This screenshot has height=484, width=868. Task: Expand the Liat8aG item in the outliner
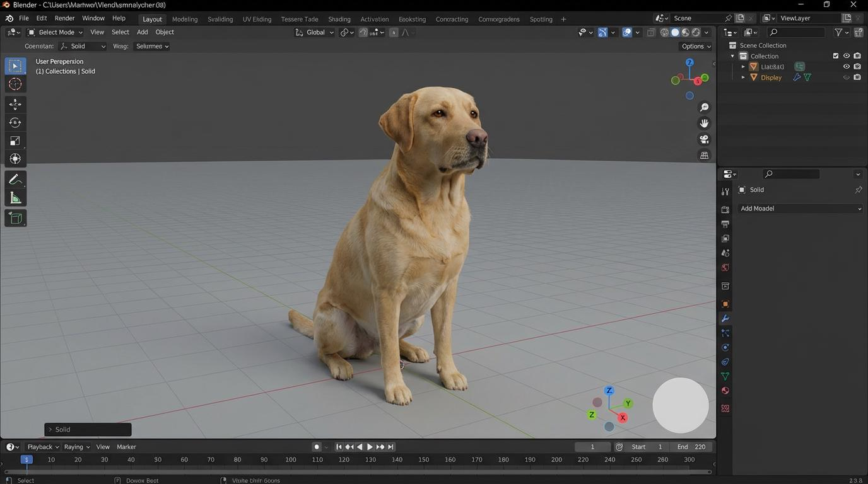point(743,66)
